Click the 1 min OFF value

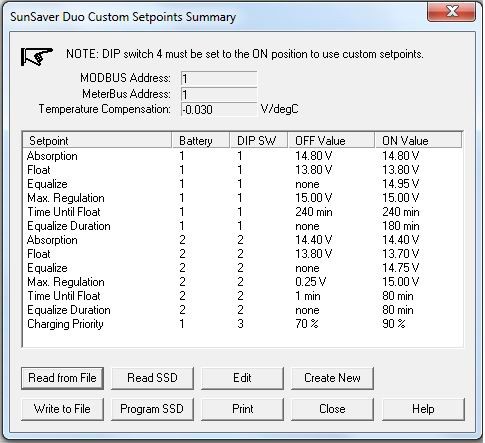[308, 296]
